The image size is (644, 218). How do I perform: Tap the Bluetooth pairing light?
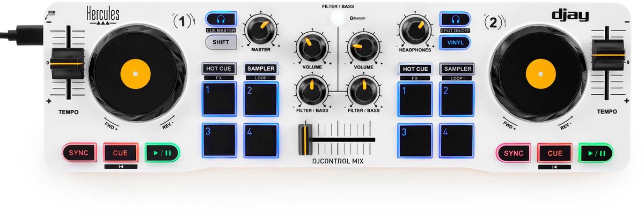pyautogui.click(x=338, y=18)
